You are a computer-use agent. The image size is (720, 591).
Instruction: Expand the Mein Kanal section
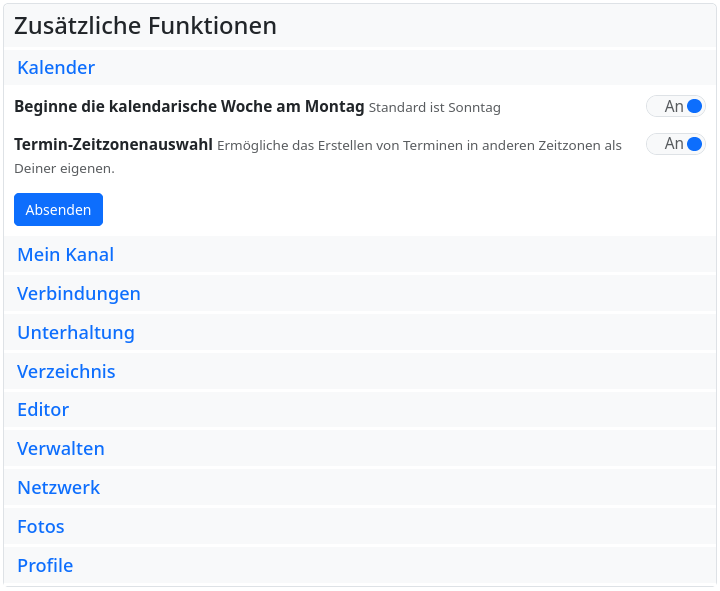tap(65, 255)
